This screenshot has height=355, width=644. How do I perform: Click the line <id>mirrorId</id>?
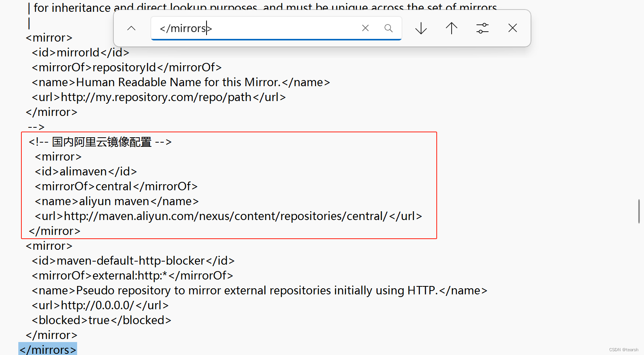(x=81, y=53)
